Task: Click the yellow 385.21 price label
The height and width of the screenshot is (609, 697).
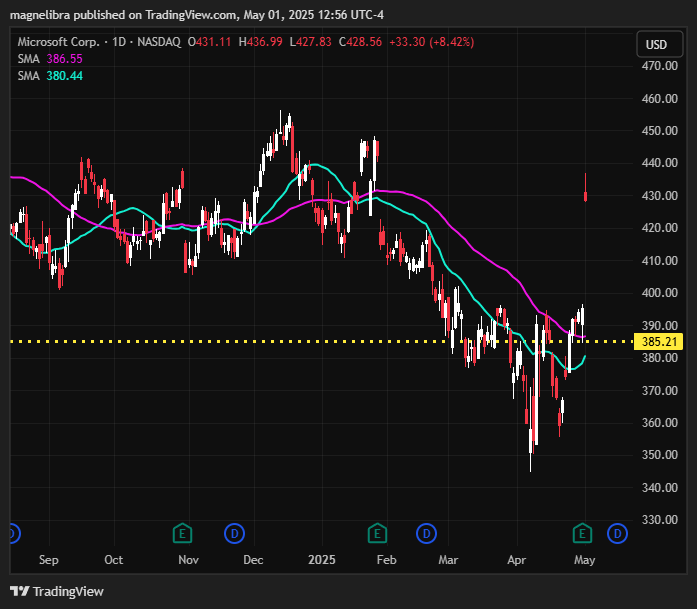Action: point(658,342)
